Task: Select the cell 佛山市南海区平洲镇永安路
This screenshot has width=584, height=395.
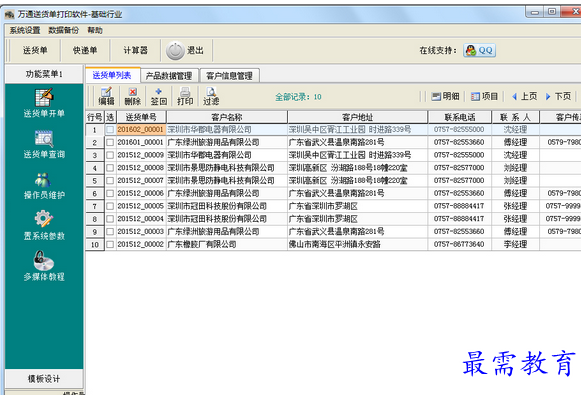Action: tap(358, 244)
